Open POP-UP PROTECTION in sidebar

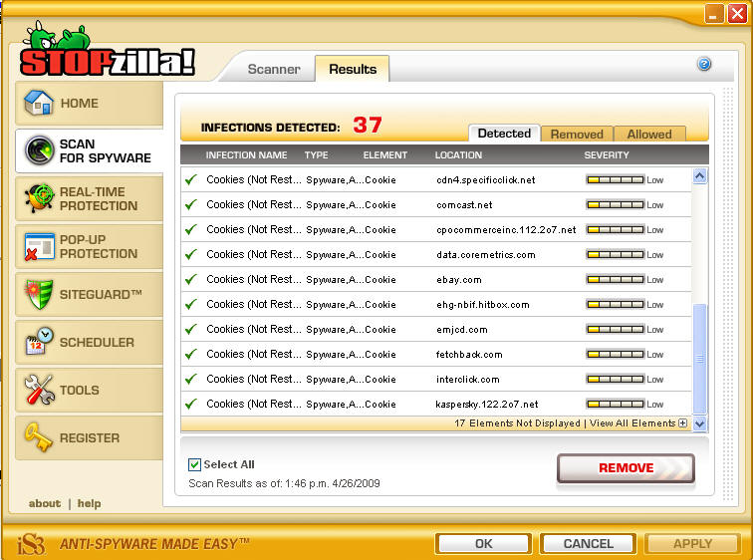pos(90,246)
